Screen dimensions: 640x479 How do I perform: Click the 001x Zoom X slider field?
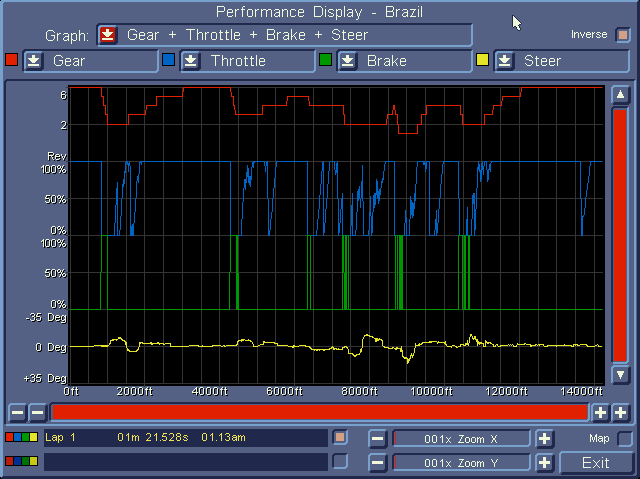461,439
